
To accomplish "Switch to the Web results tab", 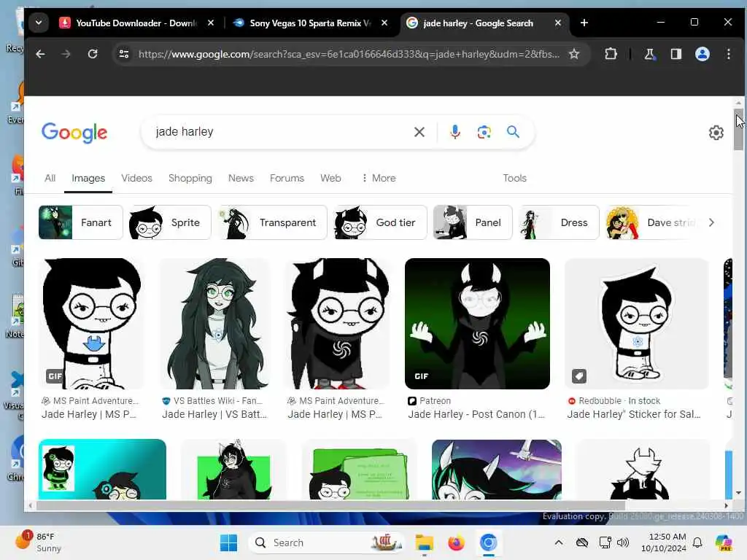I will pos(330,178).
